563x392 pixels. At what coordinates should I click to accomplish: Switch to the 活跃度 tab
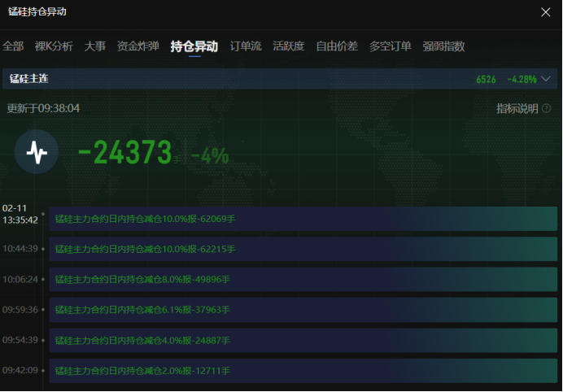click(x=289, y=46)
